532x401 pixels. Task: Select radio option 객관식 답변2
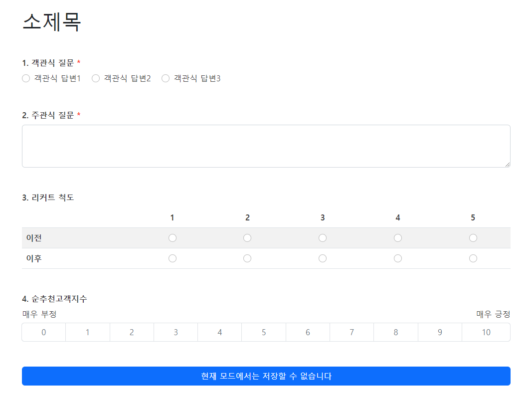[x=96, y=78]
